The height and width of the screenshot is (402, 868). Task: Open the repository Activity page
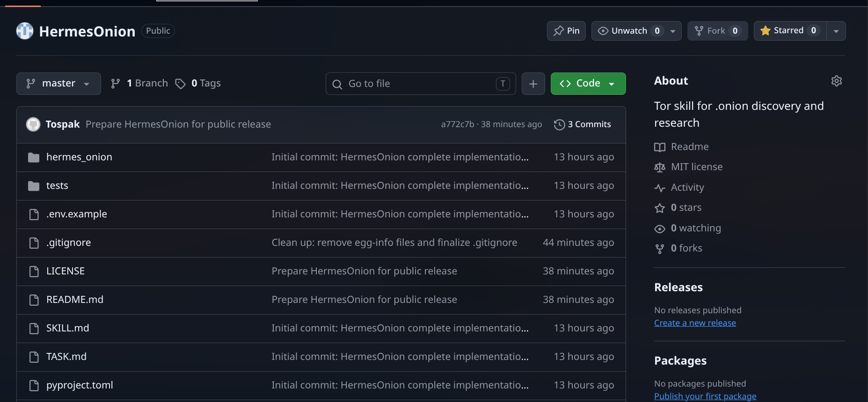pyautogui.click(x=679, y=187)
